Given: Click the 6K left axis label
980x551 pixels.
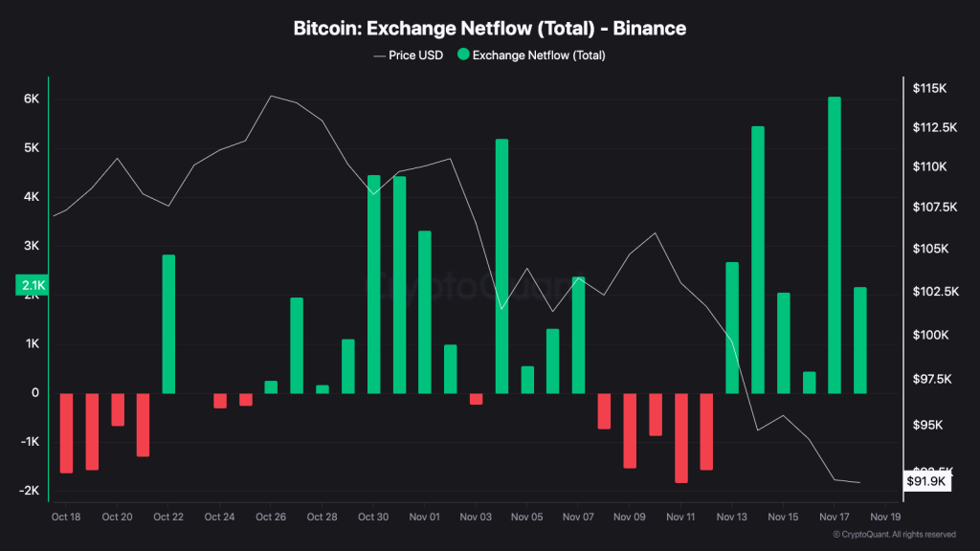Looking at the screenshot, I should [31, 99].
